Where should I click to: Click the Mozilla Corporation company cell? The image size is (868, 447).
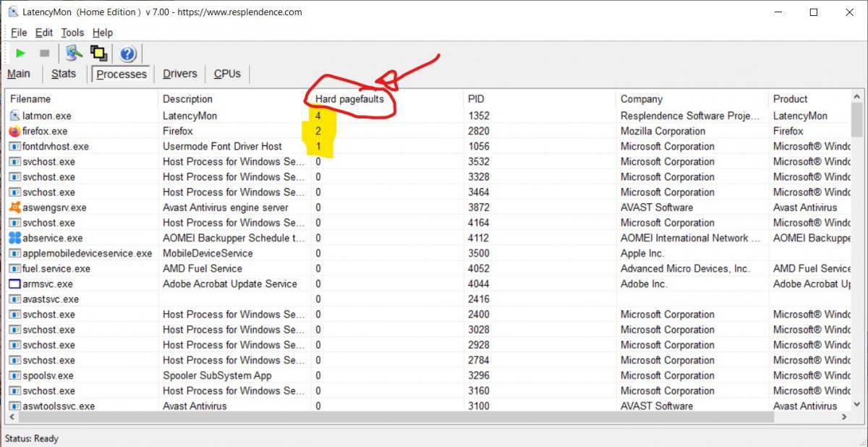pos(663,131)
